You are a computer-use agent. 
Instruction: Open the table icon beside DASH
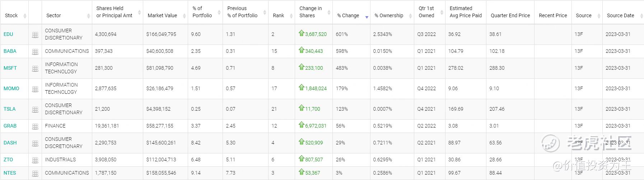coord(35,143)
